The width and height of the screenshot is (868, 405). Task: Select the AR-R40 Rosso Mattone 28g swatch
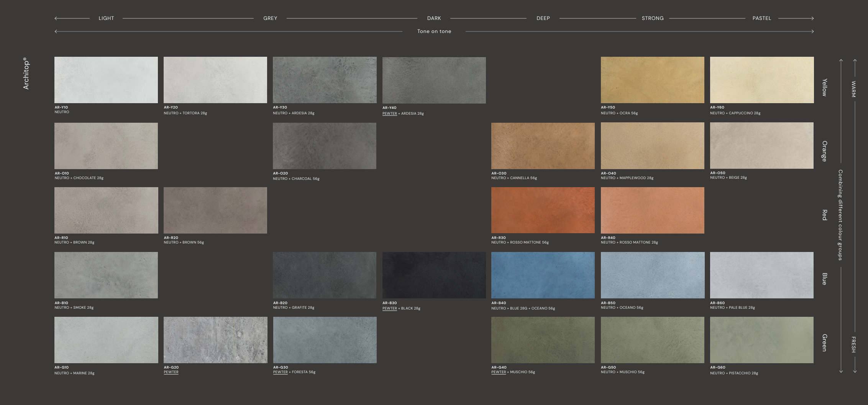coord(653,210)
